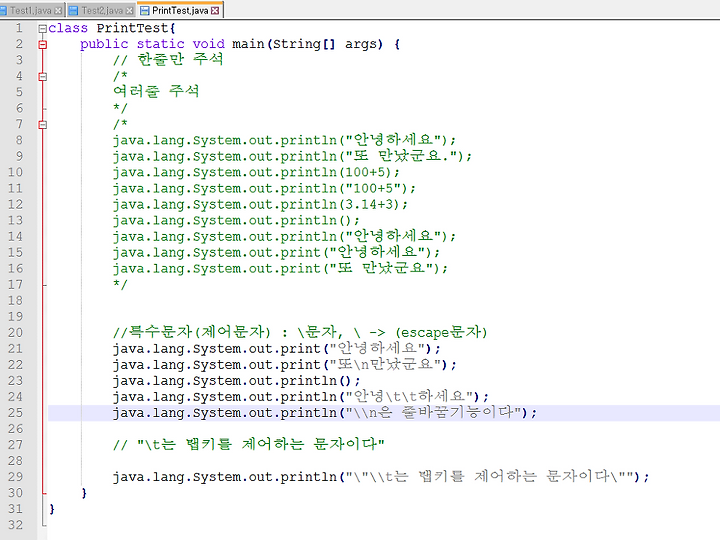Select the PrintTest.java tab

[180, 10]
